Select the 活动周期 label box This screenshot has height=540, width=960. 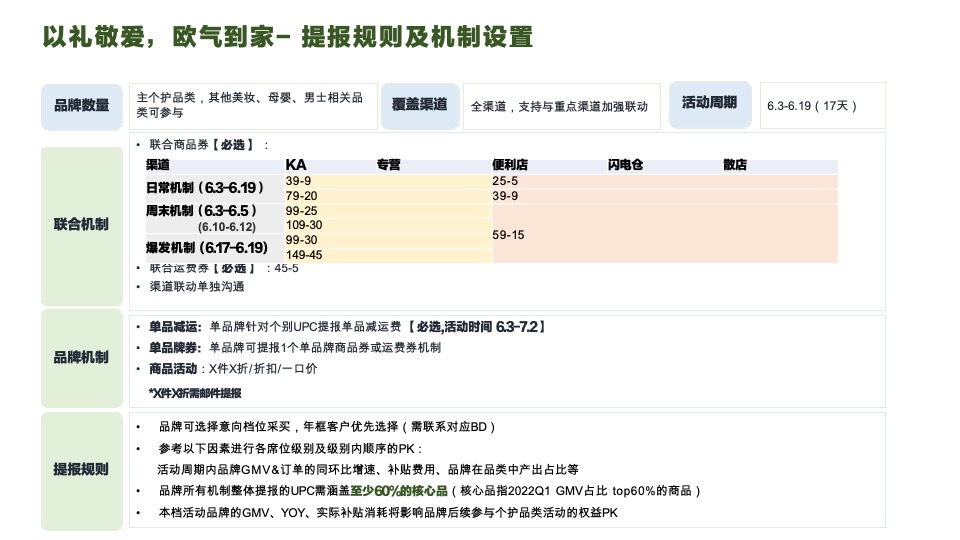tap(710, 105)
